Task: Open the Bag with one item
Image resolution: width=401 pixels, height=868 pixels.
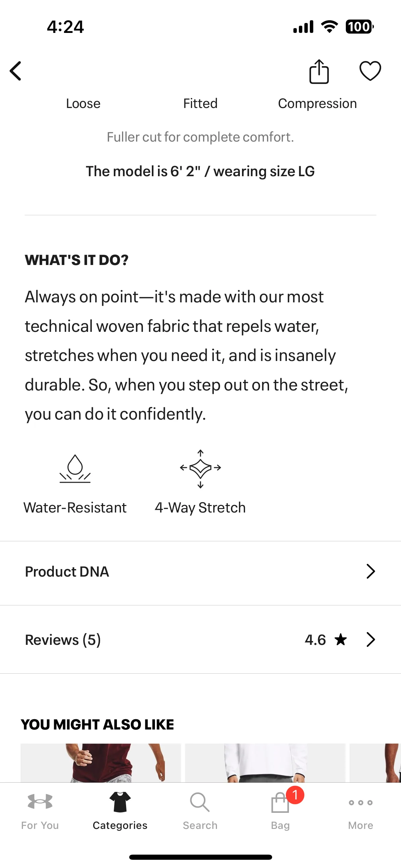Action: [280, 811]
